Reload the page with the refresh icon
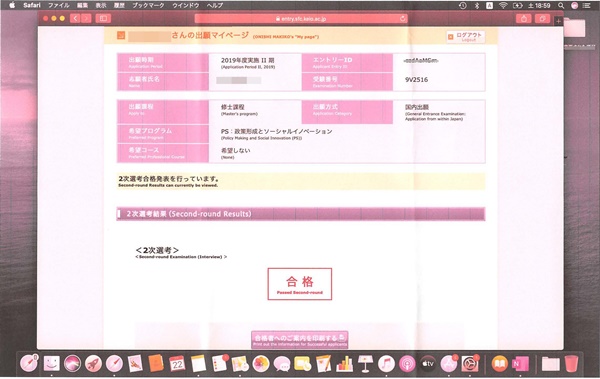The width and height of the screenshot is (600, 379). (403, 18)
